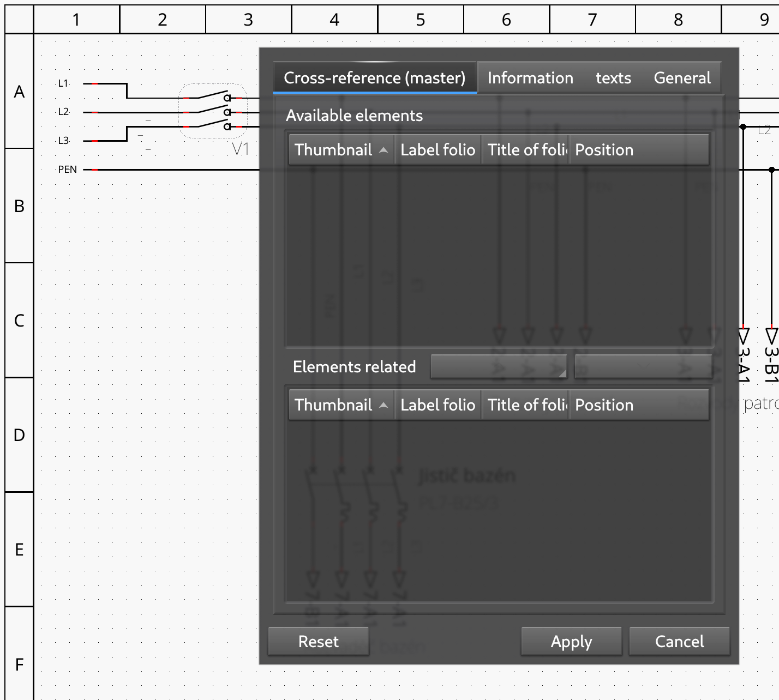Click the 3-A1 folio reference arrow
Image resolution: width=779 pixels, height=700 pixels.
(x=743, y=335)
